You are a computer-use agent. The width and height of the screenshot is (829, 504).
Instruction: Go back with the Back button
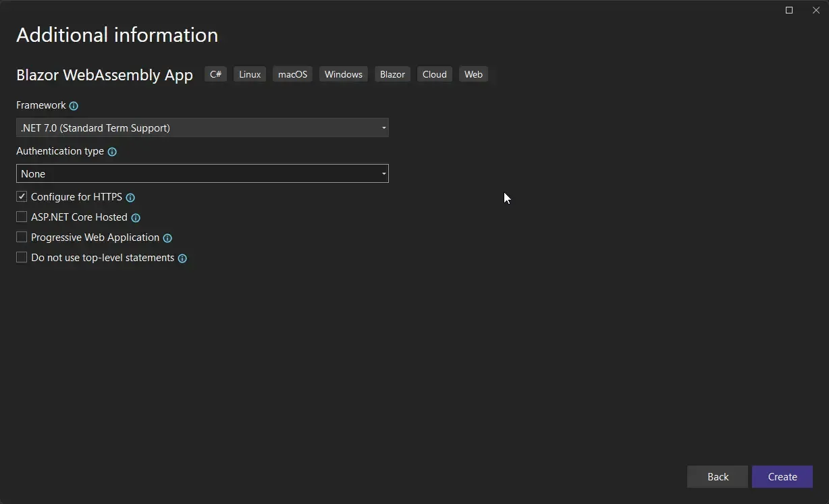pos(717,476)
